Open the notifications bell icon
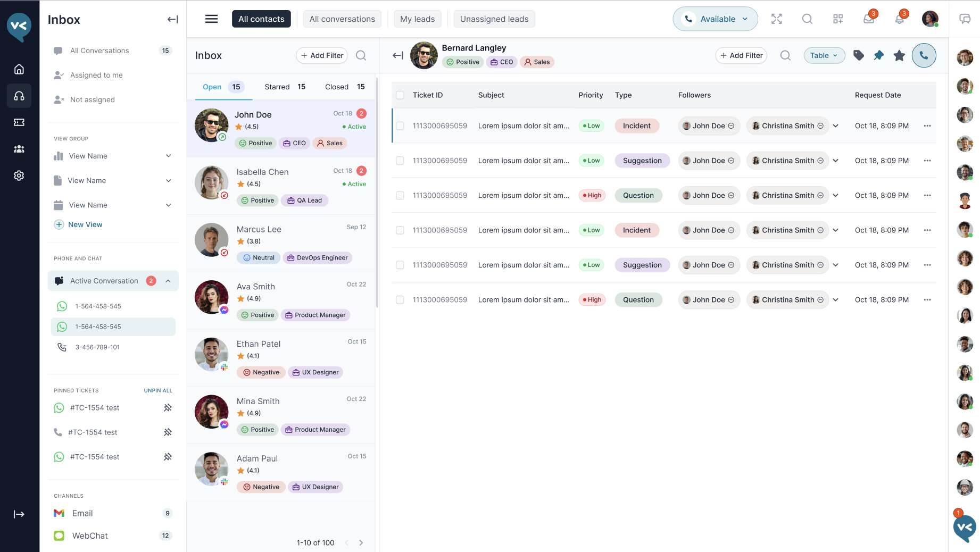This screenshot has width=980, height=552. pos(899,19)
